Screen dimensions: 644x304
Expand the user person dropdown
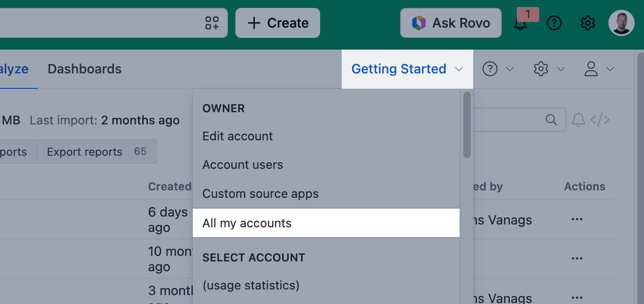[610, 69]
